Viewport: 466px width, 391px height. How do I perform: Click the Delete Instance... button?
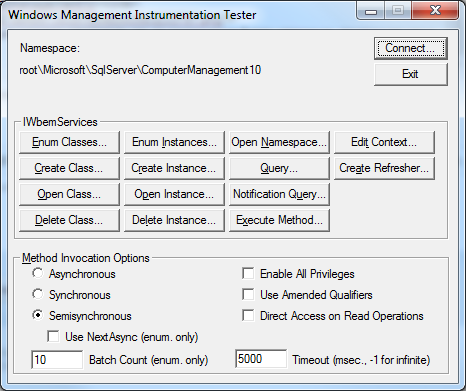tap(174, 220)
